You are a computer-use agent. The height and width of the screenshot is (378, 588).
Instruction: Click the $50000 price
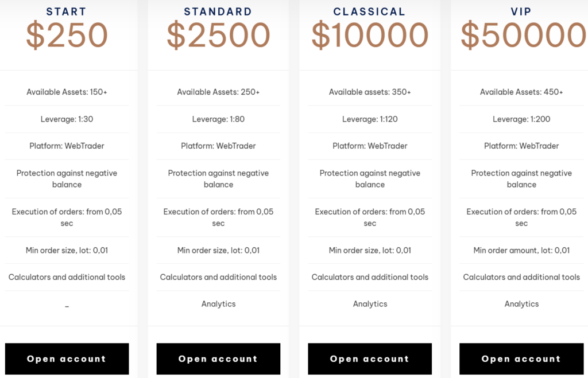[x=523, y=36]
